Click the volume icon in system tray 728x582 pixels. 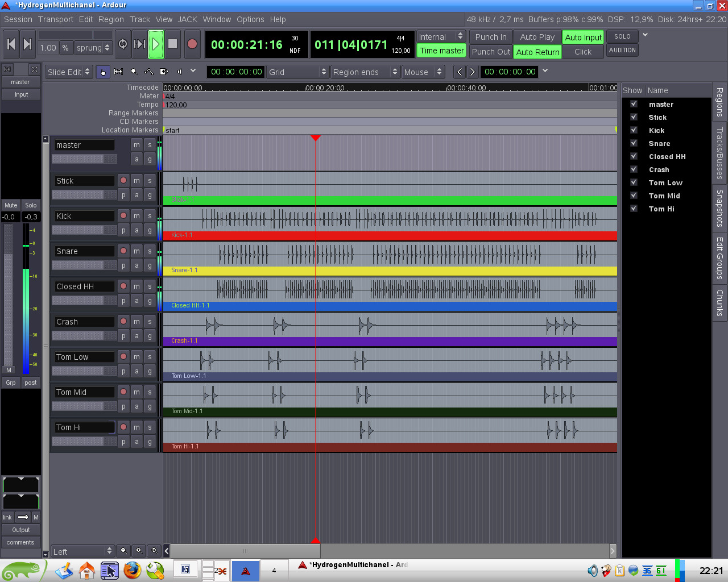[x=593, y=571]
